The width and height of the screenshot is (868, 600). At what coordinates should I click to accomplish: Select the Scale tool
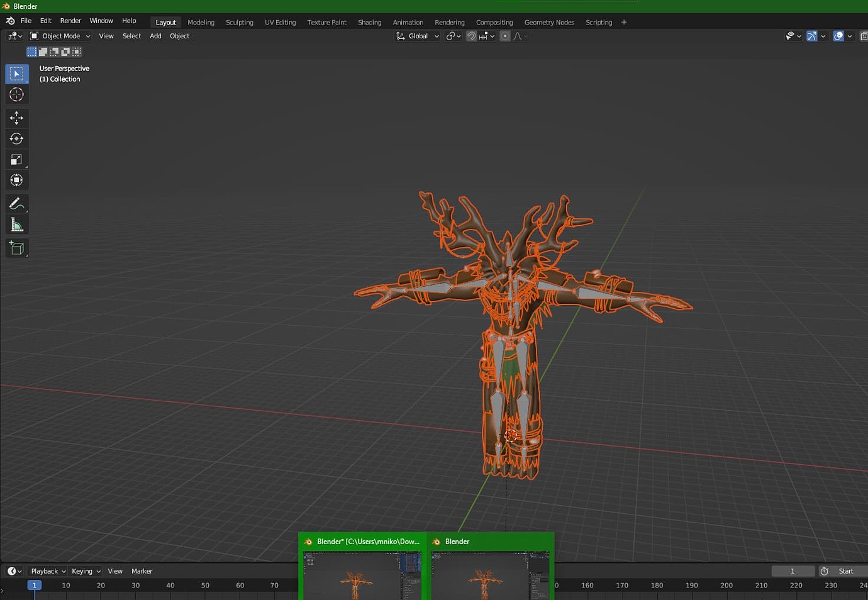16,159
